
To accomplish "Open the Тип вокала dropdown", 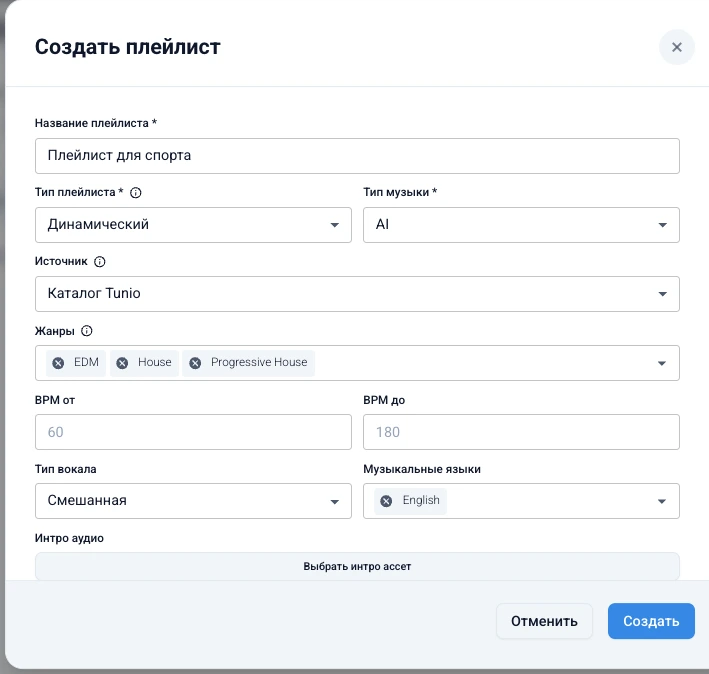I will (x=193, y=501).
